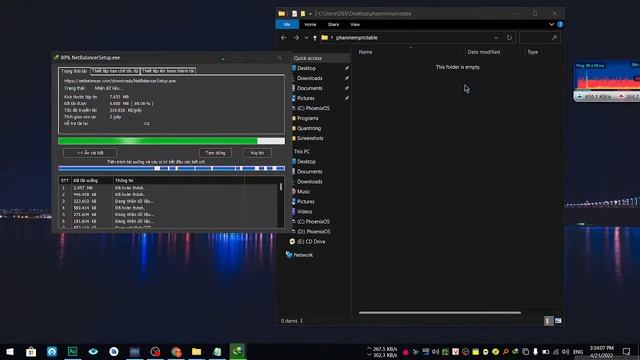Select (E:) CD Drive in sidebar
The height and width of the screenshot is (360, 640).
[x=311, y=242]
